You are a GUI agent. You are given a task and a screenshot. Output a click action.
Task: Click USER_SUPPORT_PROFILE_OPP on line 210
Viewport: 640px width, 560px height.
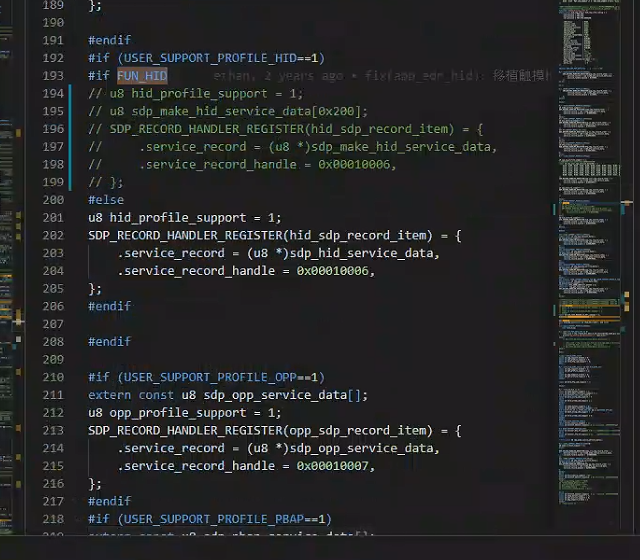click(x=210, y=378)
